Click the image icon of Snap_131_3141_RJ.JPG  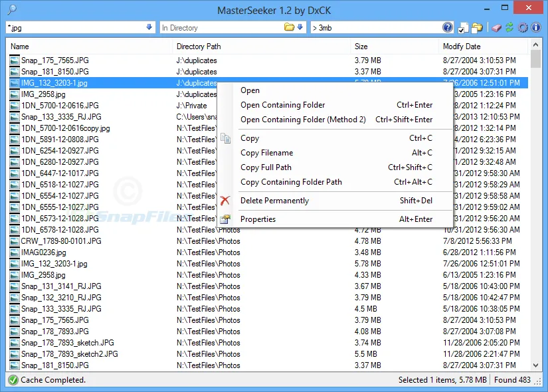pyautogui.click(x=15, y=286)
